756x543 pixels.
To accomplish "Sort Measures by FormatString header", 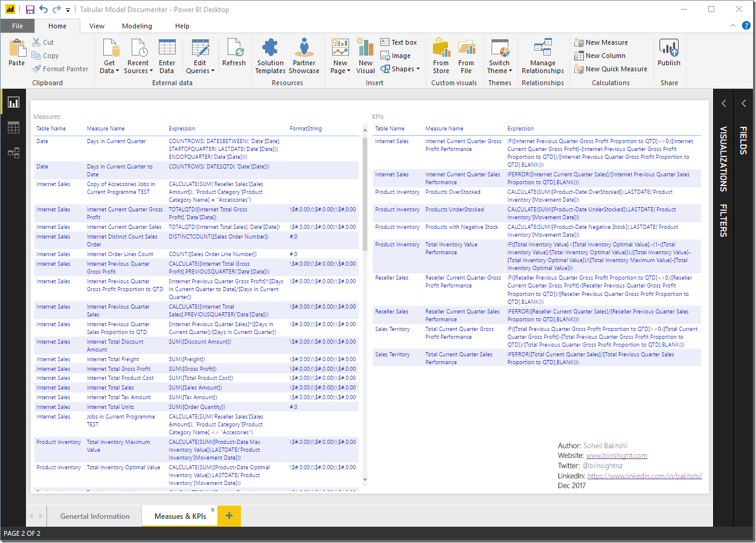I will (306, 129).
